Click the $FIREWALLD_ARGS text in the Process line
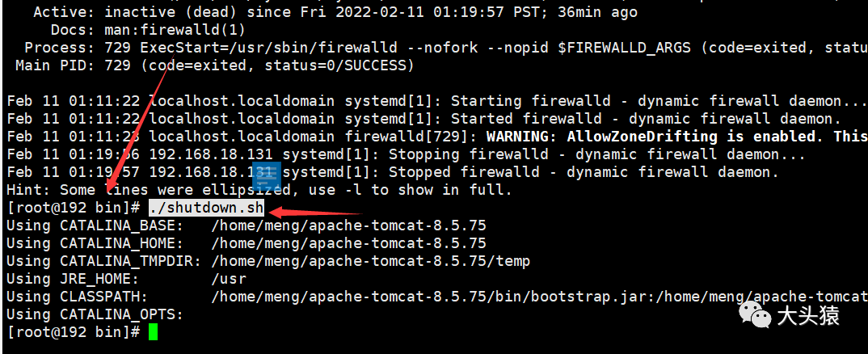 coord(624,48)
